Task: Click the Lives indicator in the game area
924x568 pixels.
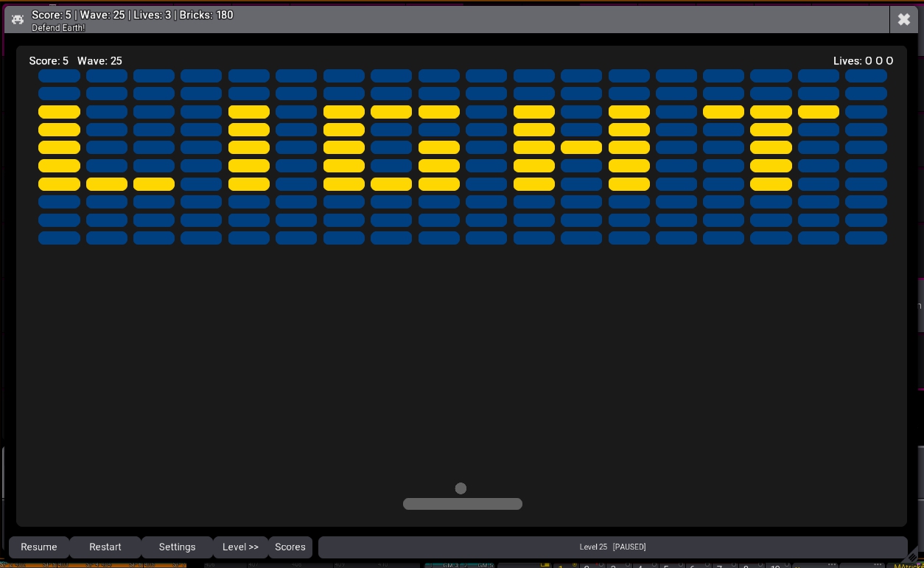Action: point(863,61)
